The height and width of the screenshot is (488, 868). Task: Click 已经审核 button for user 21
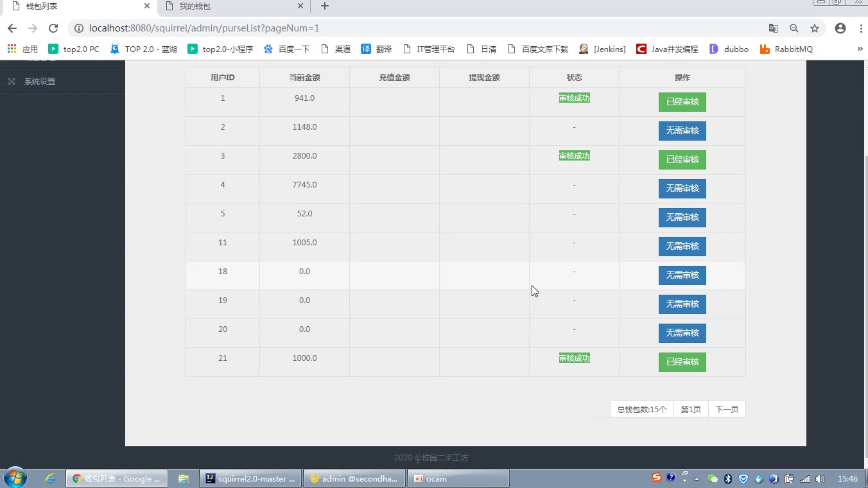tap(682, 362)
